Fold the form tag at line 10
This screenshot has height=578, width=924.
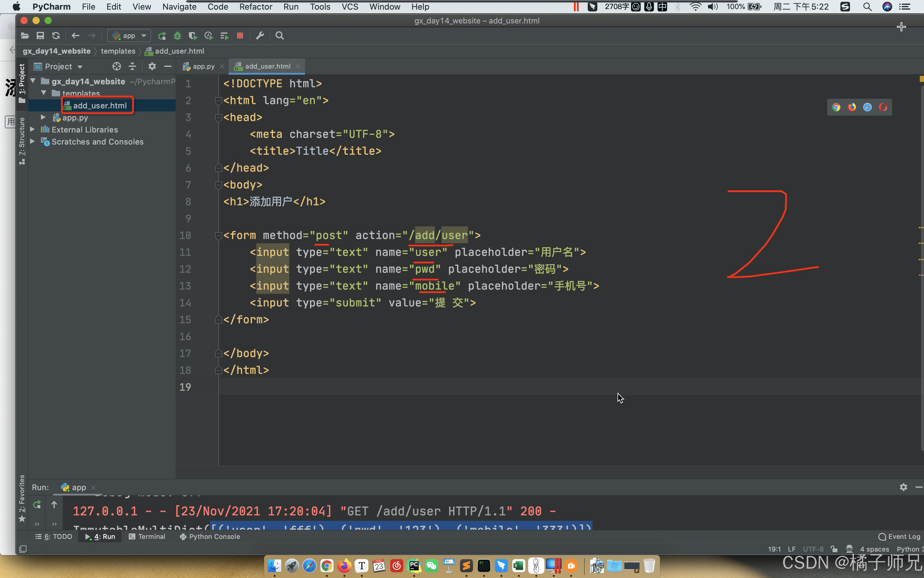[218, 235]
